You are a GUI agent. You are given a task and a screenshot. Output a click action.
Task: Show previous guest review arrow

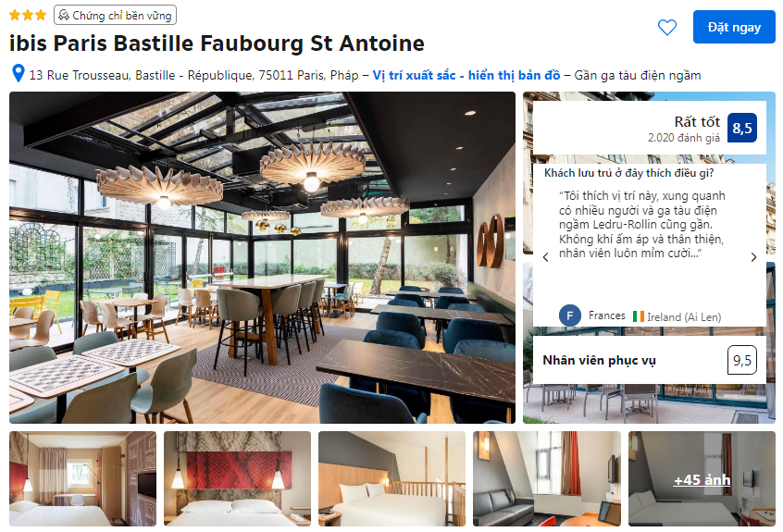[546, 257]
